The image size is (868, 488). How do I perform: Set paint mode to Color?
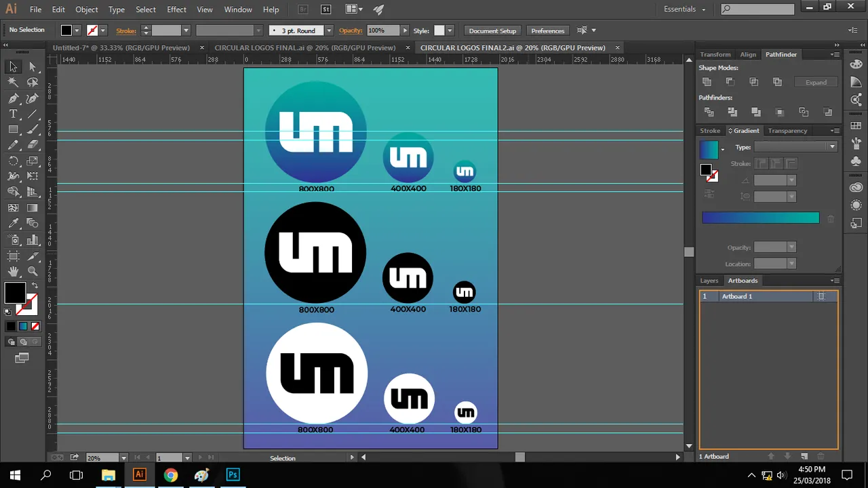pos(11,326)
